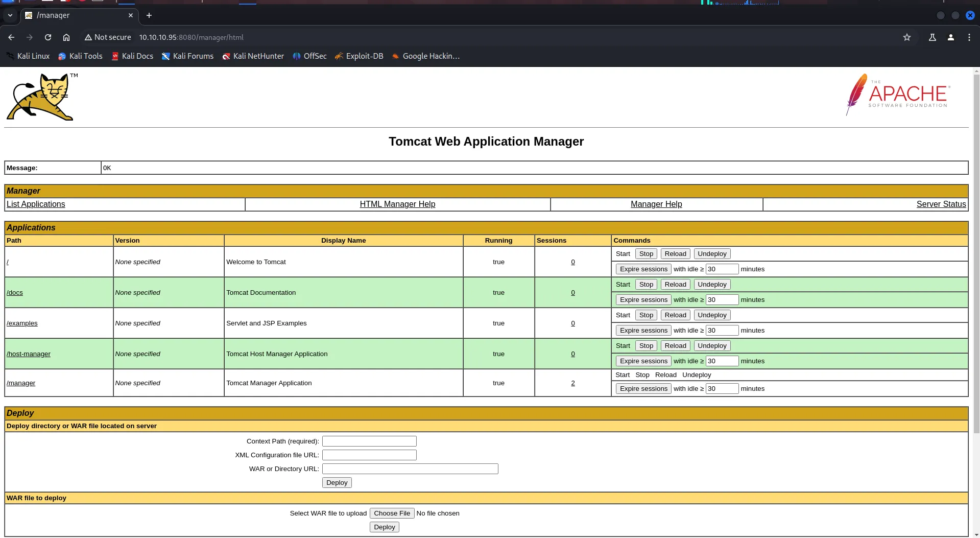
Task: Open the OffSec bookmark
Action: click(309, 56)
